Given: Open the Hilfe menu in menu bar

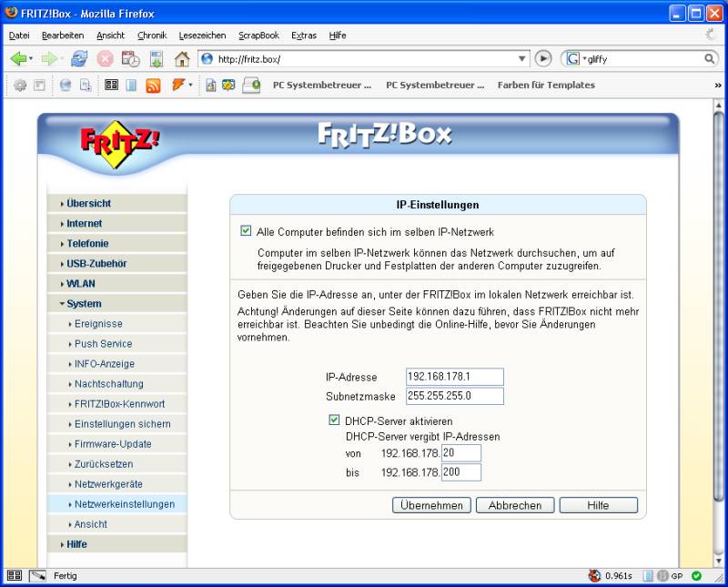Looking at the screenshot, I should coord(338,35).
